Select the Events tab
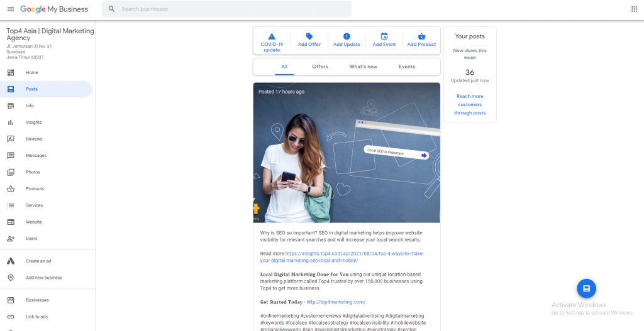 pos(407,67)
